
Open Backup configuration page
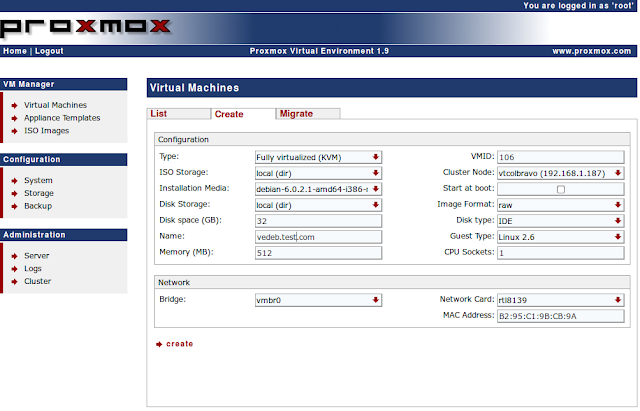pyautogui.click(x=38, y=206)
